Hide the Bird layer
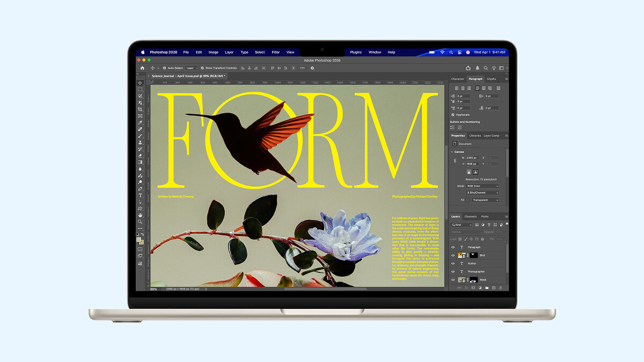Screen dimensions: 644x362 (453, 255)
